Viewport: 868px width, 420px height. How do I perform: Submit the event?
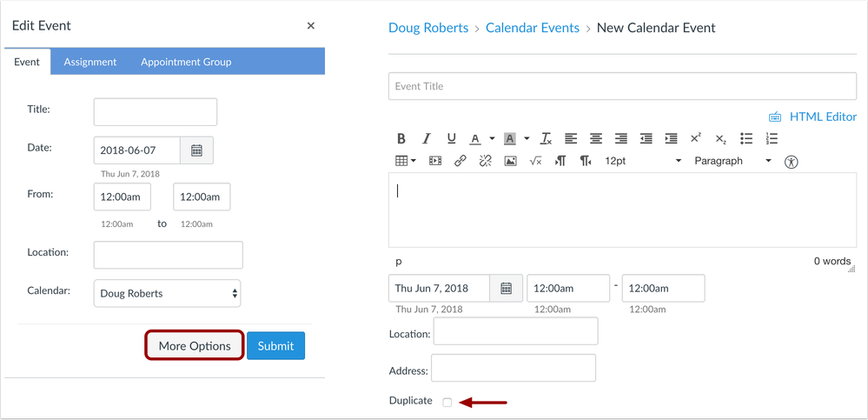(x=275, y=346)
